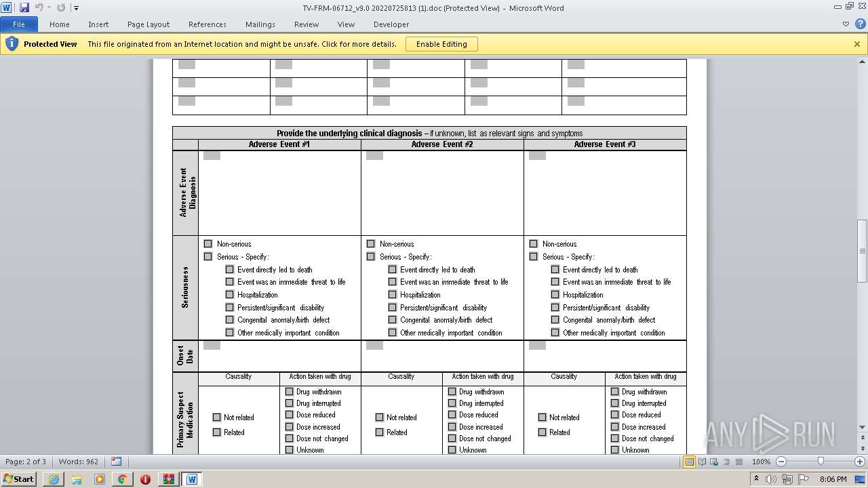Click the Repeat icon in Quick Access Toolbar
The height and width of the screenshot is (488, 868).
[61, 7]
